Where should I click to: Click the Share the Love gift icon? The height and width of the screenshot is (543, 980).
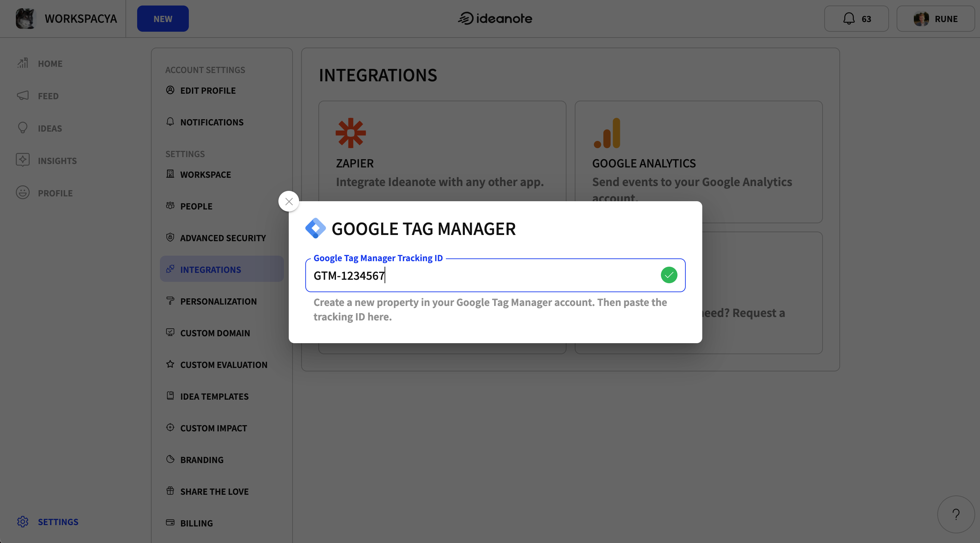170,491
